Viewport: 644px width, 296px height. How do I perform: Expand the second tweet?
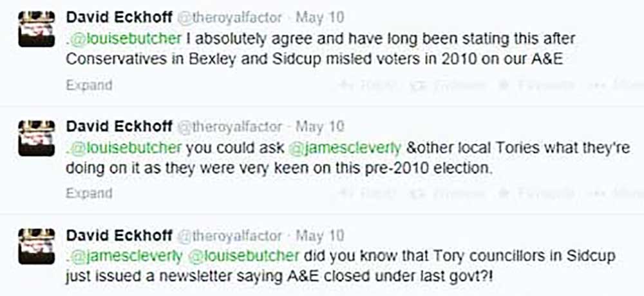(89, 192)
